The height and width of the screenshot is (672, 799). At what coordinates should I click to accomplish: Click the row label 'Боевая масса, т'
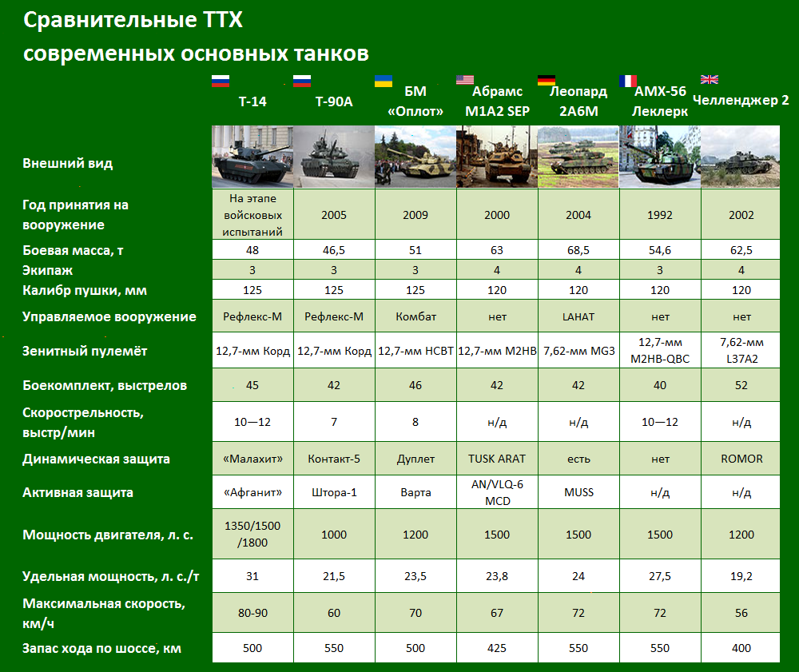tap(73, 250)
